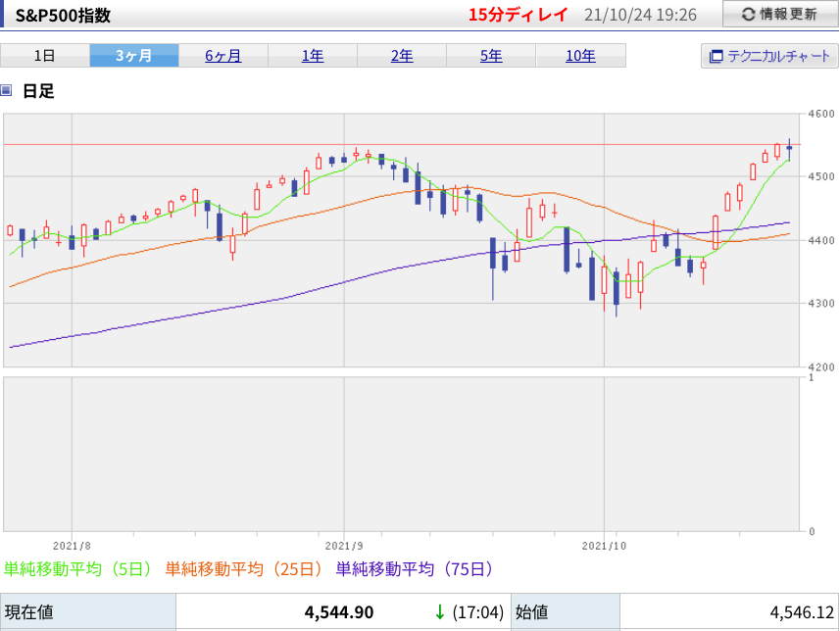Screen dimensions: 840x631
Task: Switch to the 5年 chart period
Action: coord(491,56)
